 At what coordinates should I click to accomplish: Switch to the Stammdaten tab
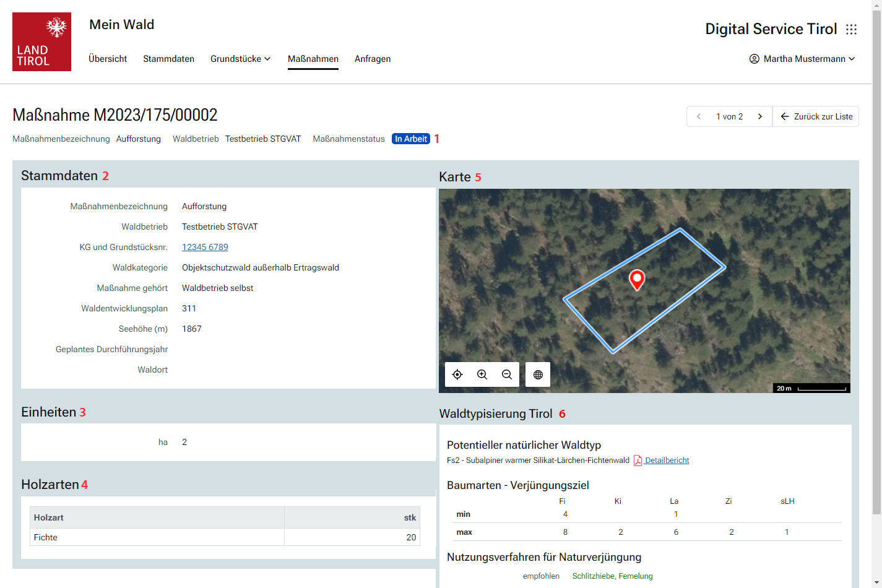pos(168,59)
